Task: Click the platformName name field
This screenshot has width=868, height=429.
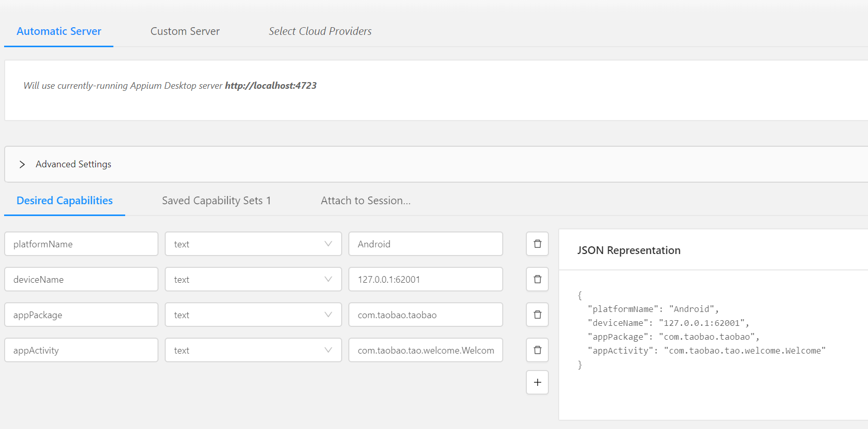Action: click(x=81, y=244)
